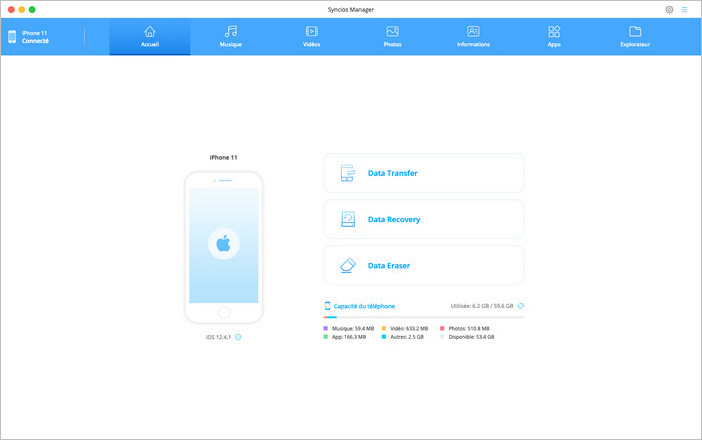The width and height of the screenshot is (702, 440).
Task: Click the iPhone illustration with Apple logo
Action: pyautogui.click(x=223, y=248)
